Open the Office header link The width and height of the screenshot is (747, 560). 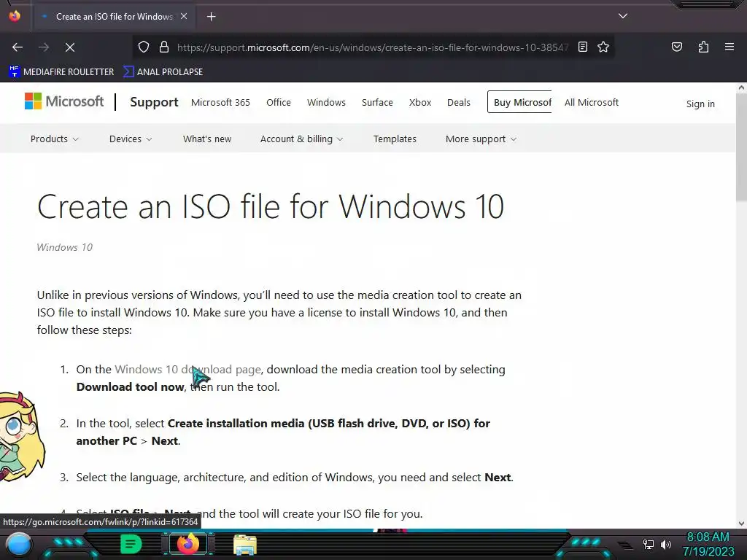click(x=279, y=102)
